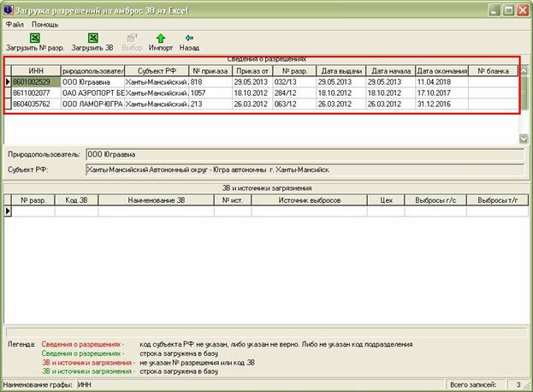Click the application icon in title bar
533x392 pixels.
click(9, 9)
